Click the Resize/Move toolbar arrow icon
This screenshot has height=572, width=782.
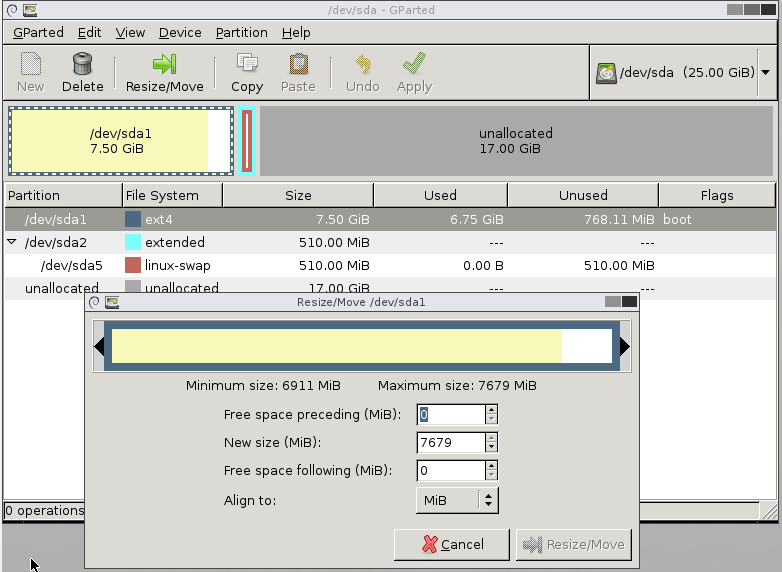coord(165,64)
